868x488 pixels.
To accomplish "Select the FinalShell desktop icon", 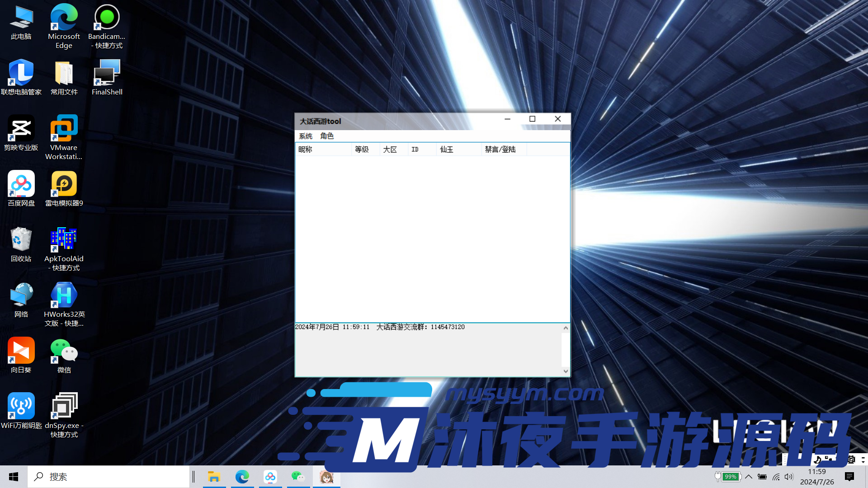I will (x=107, y=73).
